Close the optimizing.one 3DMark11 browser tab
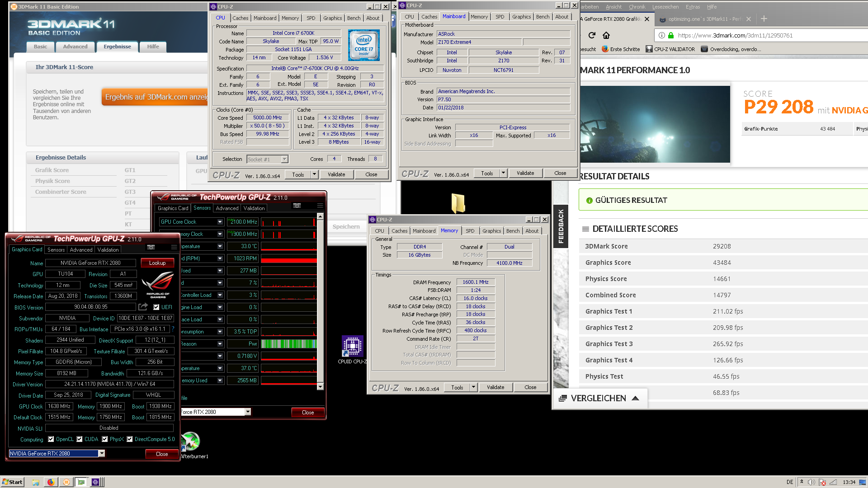Image resolution: width=868 pixels, height=488 pixels. click(x=749, y=19)
